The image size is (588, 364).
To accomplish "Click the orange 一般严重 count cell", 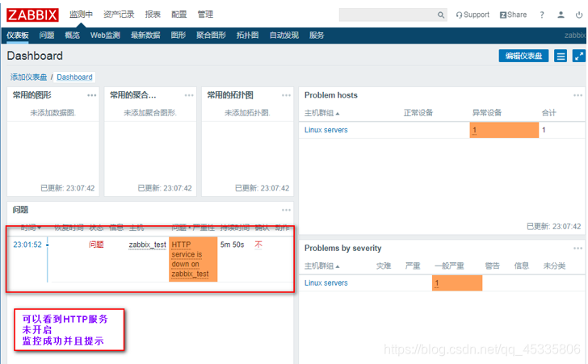I will (457, 283).
